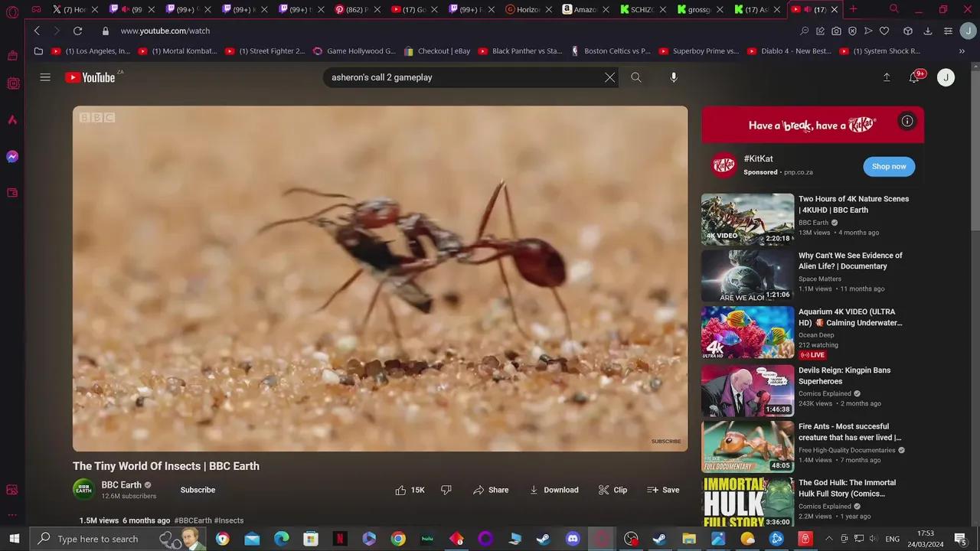The height and width of the screenshot is (551, 980).
Task: Open Why Can't We See Evidence of Alien Life
Action: (850, 261)
